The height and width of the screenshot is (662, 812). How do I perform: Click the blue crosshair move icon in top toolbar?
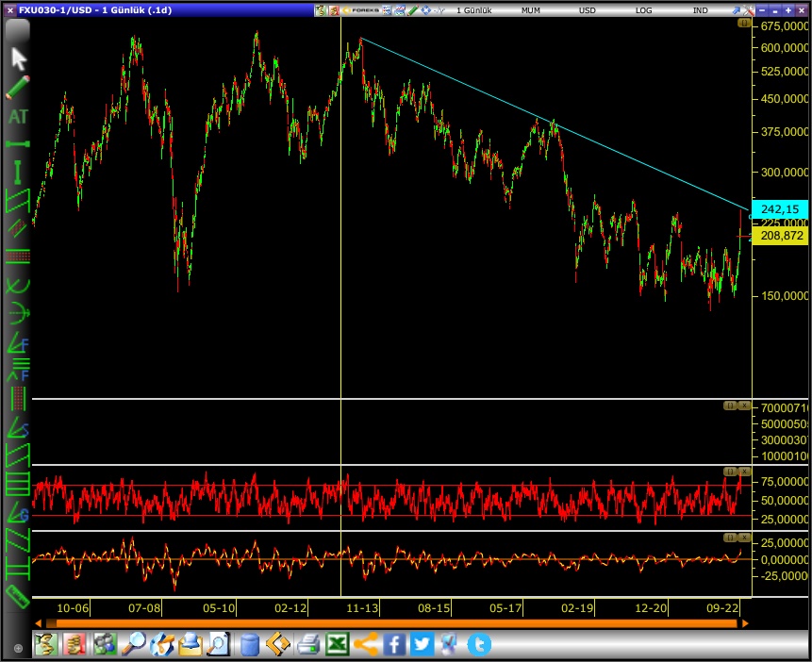tap(425, 9)
